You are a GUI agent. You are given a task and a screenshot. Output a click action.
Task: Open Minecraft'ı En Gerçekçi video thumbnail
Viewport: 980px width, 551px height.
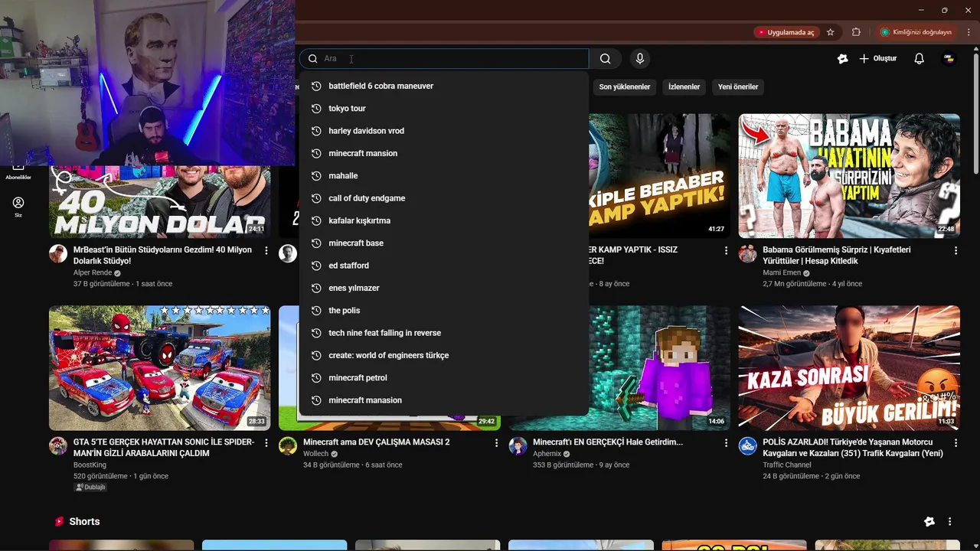point(659,368)
